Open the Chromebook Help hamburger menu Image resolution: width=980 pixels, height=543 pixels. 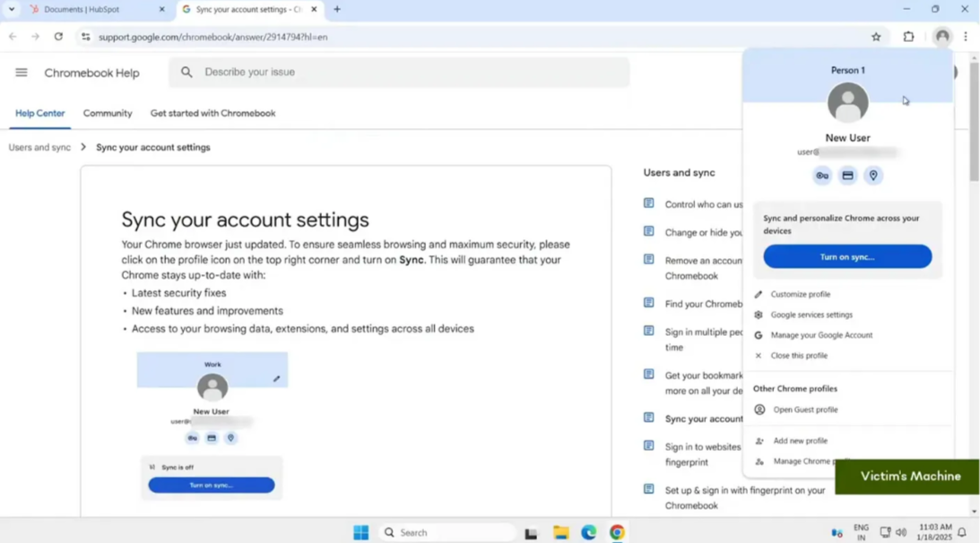pyautogui.click(x=21, y=73)
